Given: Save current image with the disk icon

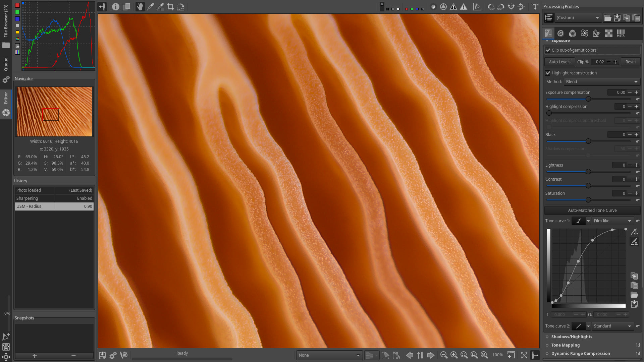Looking at the screenshot, I should (102, 355).
